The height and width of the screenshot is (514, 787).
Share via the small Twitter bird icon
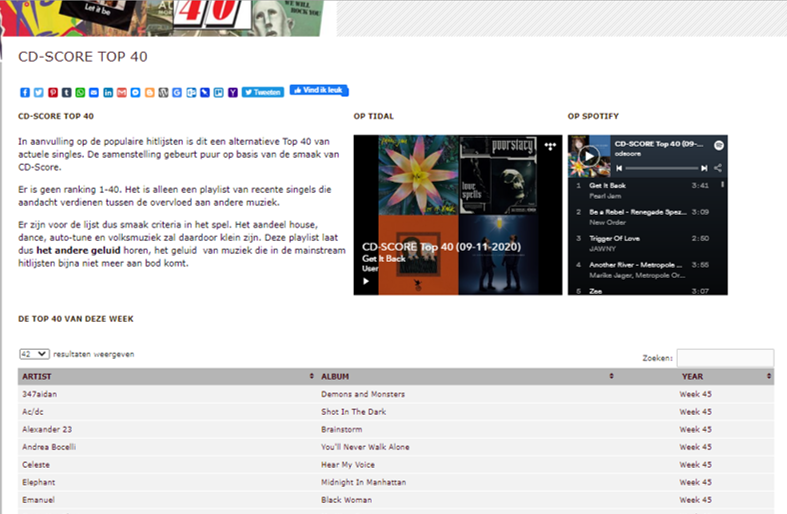point(39,92)
